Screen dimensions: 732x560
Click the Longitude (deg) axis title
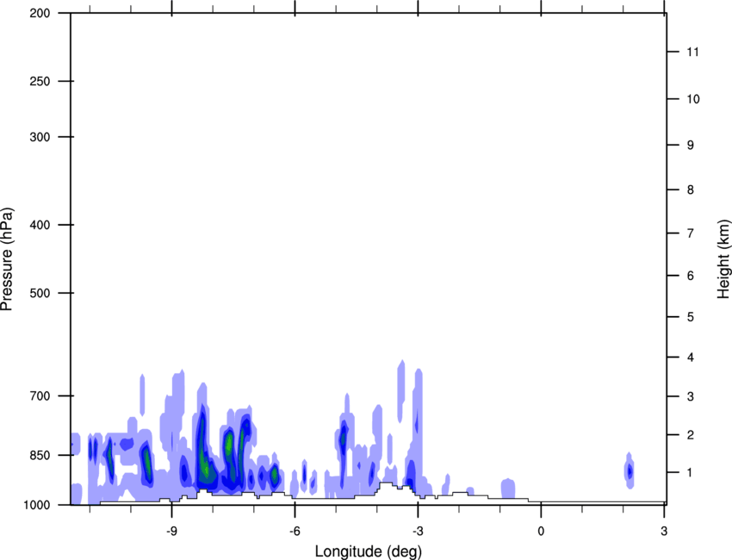(x=369, y=551)
